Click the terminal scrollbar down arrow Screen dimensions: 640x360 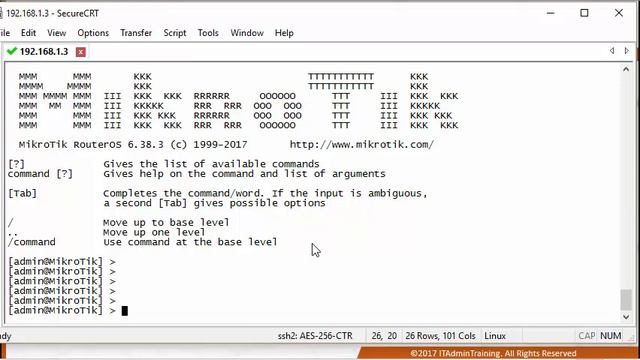coord(626,317)
